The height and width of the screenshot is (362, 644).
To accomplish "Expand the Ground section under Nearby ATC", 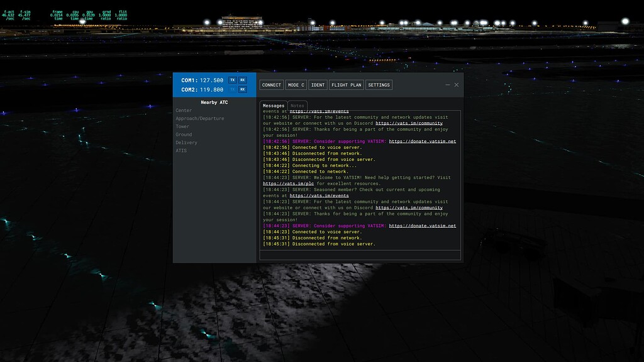I will pos(184,134).
